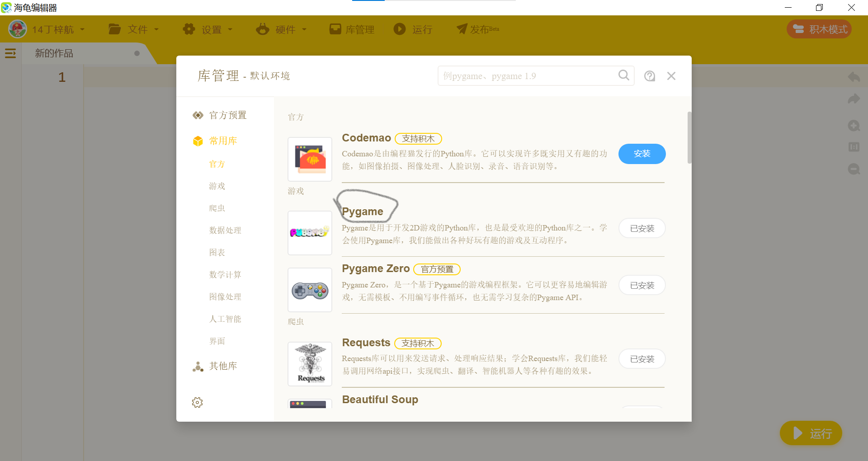868x461 pixels.
Task: Open the help question mark icon
Action: (x=650, y=76)
